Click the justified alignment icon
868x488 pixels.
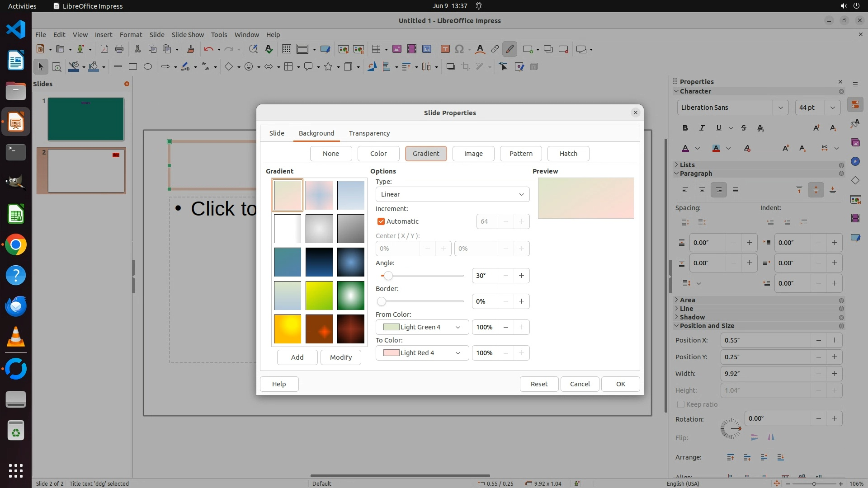click(736, 190)
